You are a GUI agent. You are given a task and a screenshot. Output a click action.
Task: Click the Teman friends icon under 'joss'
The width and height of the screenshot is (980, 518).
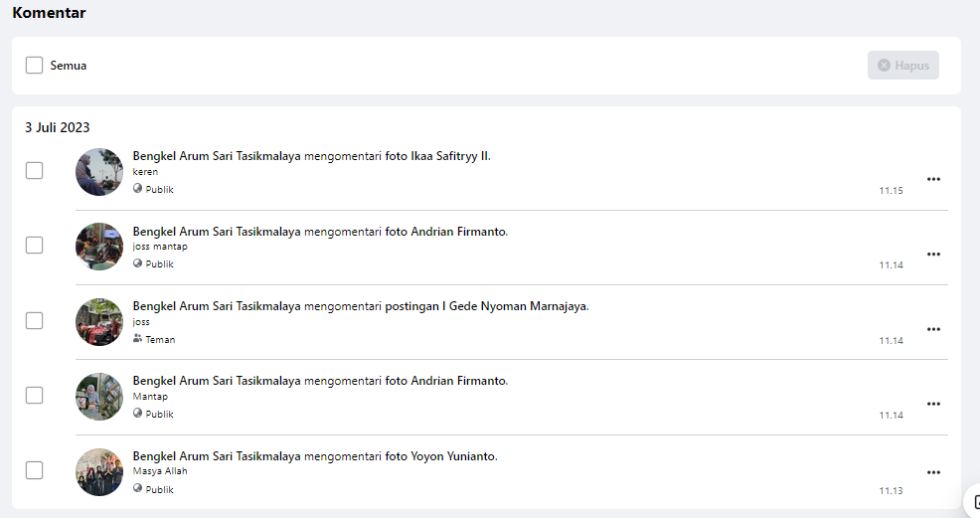[x=138, y=339]
